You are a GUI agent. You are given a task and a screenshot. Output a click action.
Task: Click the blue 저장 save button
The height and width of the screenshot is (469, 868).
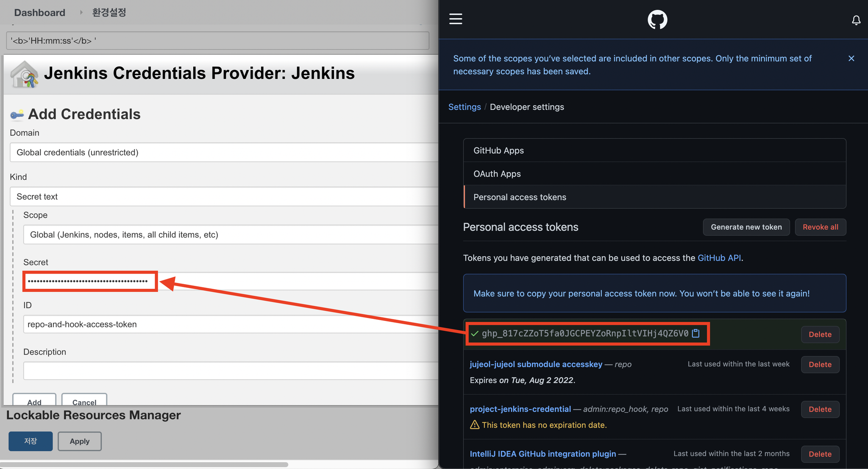(31, 441)
